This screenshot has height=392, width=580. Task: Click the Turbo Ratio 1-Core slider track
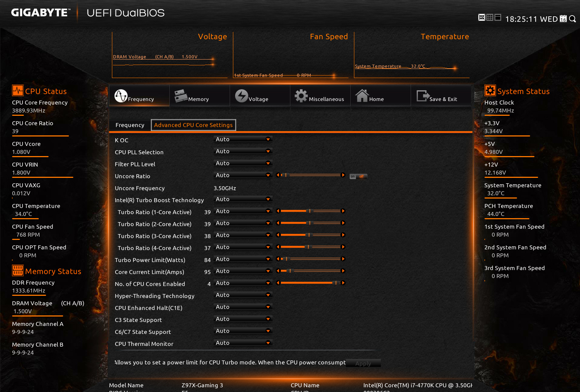pyautogui.click(x=311, y=211)
